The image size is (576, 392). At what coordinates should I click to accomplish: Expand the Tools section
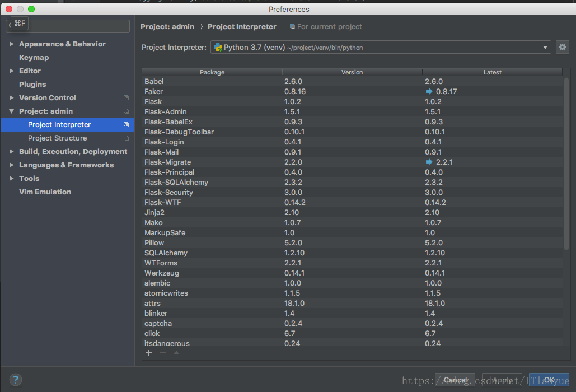tap(11, 178)
